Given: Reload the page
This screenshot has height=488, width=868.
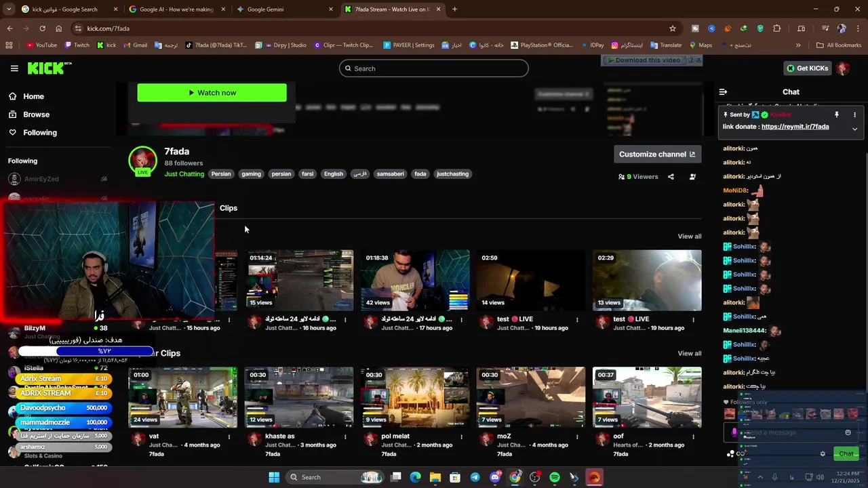Looking at the screenshot, I should 42,28.
